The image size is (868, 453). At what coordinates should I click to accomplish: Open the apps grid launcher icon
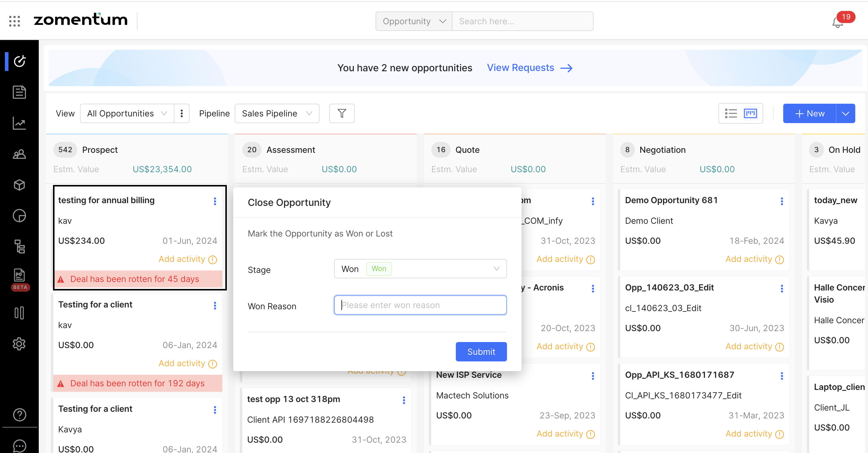point(15,21)
